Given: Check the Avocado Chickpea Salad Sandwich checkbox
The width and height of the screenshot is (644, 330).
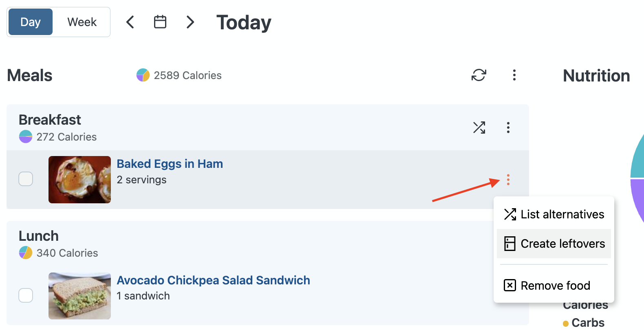Looking at the screenshot, I should [x=26, y=295].
